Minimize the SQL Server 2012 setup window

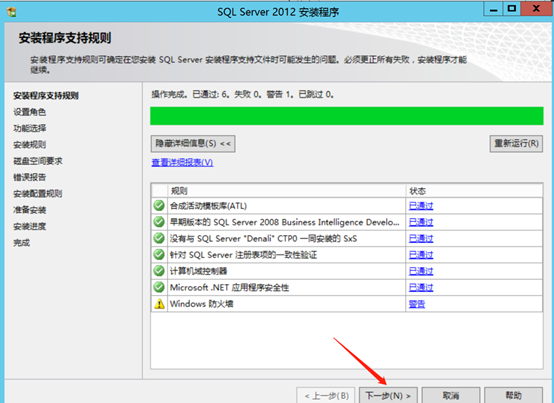(494, 10)
